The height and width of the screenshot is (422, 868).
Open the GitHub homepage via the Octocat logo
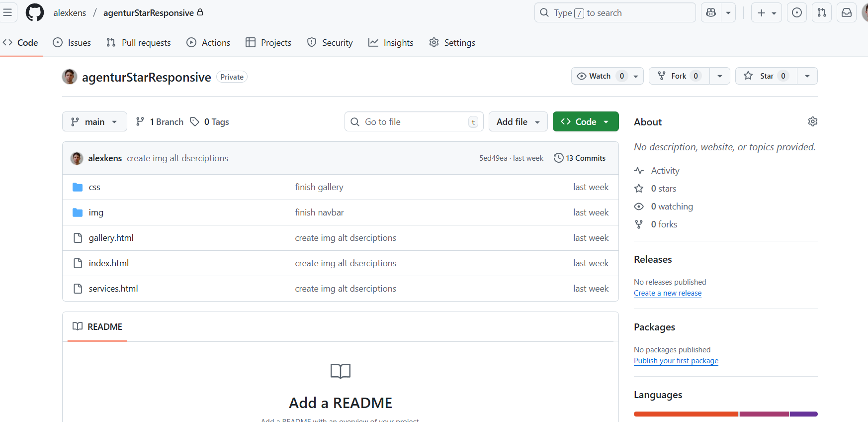pyautogui.click(x=35, y=12)
